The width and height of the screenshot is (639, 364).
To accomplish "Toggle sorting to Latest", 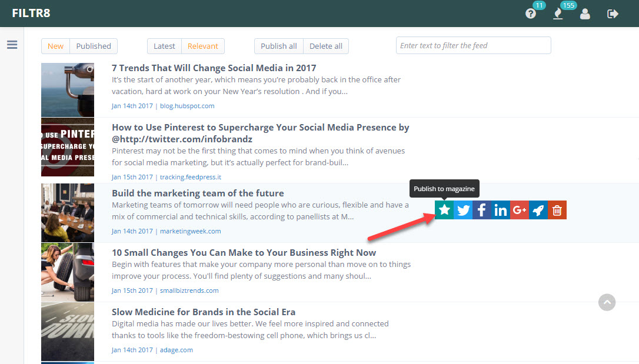I will (x=164, y=46).
